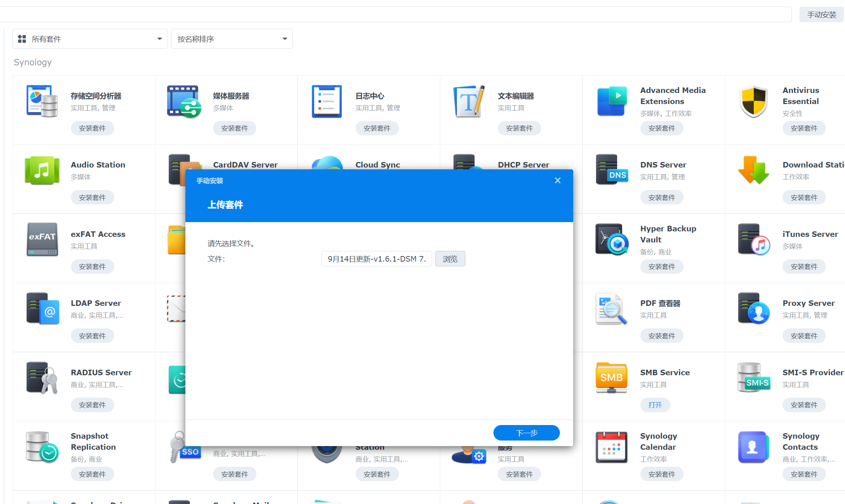Open exFAT Access icon
The height and width of the screenshot is (504, 845).
click(42, 239)
